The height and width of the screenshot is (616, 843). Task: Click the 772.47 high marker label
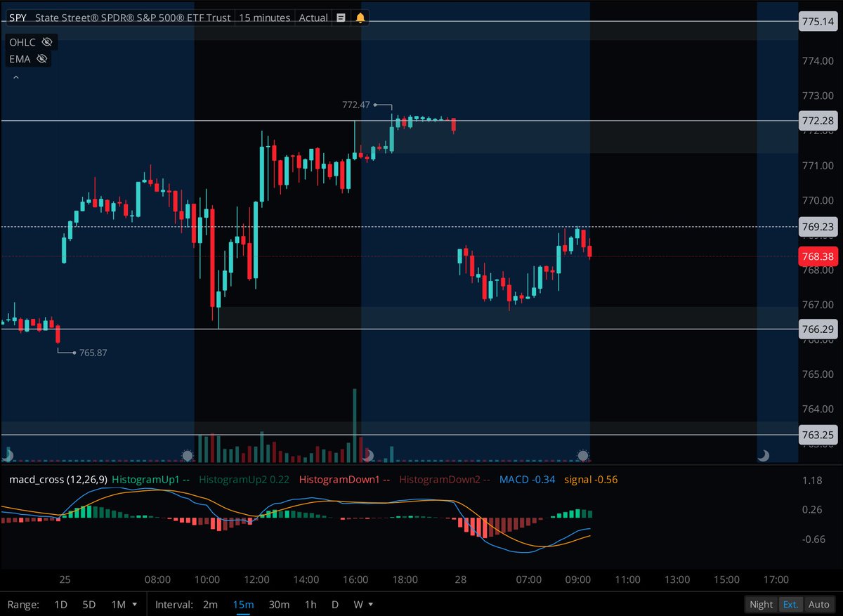355,105
